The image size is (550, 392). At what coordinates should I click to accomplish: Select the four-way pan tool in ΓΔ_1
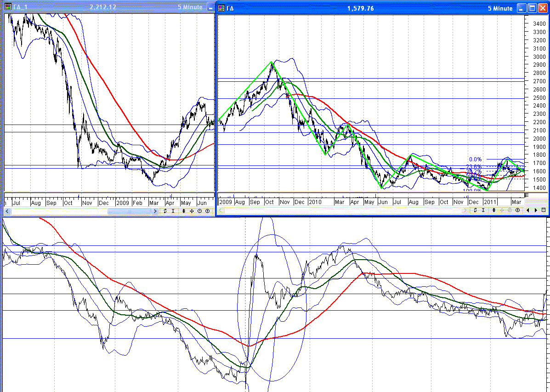(192, 211)
